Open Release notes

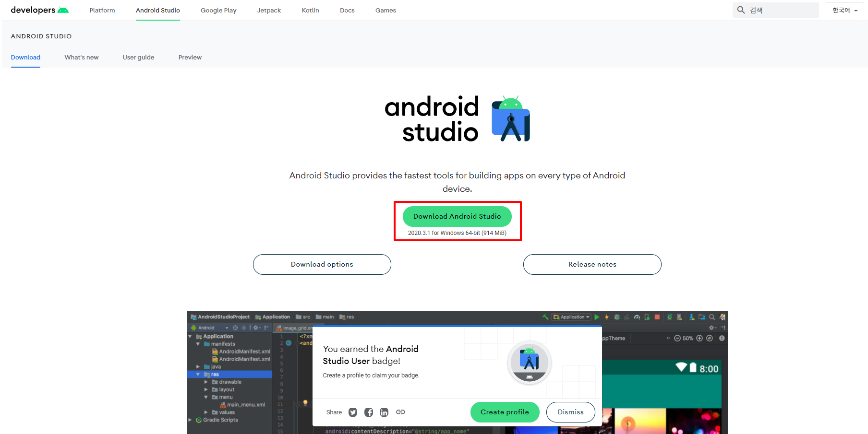(x=592, y=264)
